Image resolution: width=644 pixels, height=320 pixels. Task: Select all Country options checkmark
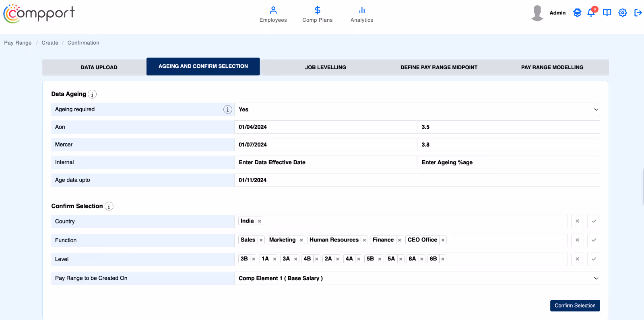click(594, 221)
